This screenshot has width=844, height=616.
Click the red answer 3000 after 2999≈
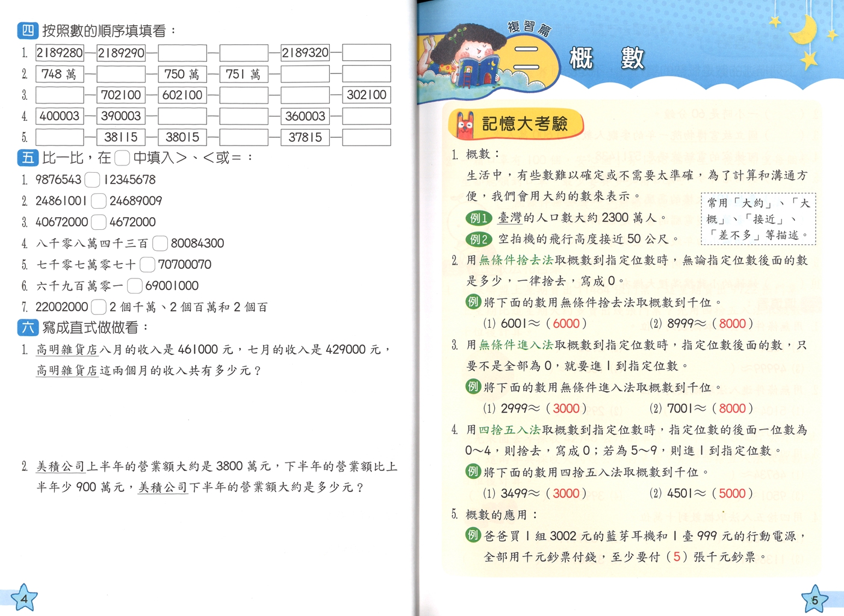[x=566, y=408]
